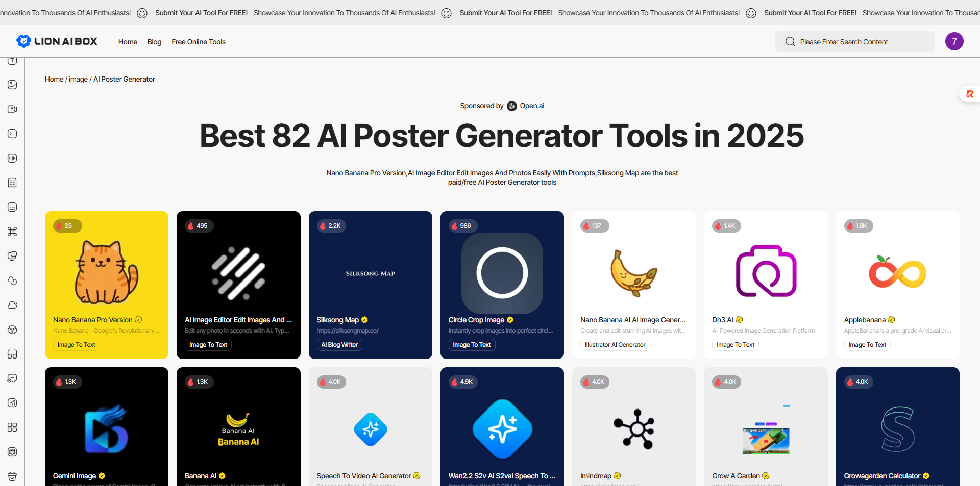The width and height of the screenshot is (980, 486).
Task: Click Image To Text tag on Nano Banana Pro
Action: point(77,345)
